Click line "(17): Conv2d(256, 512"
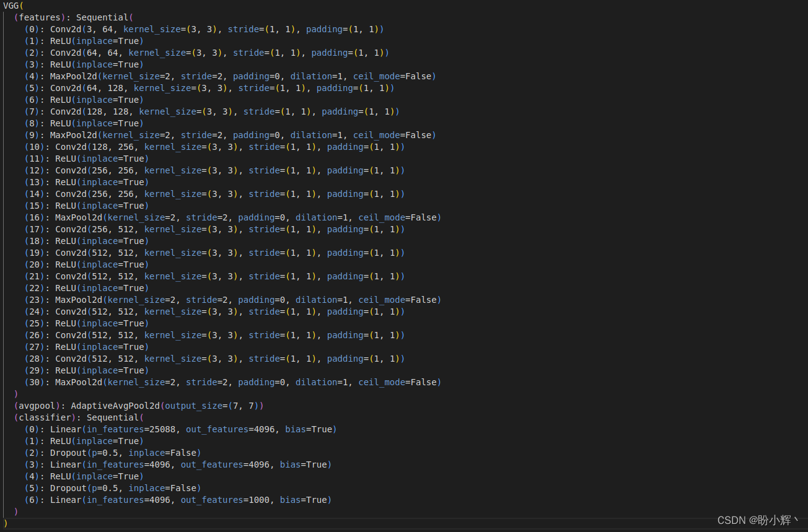This screenshot has width=808, height=532. pyautogui.click(x=215, y=229)
